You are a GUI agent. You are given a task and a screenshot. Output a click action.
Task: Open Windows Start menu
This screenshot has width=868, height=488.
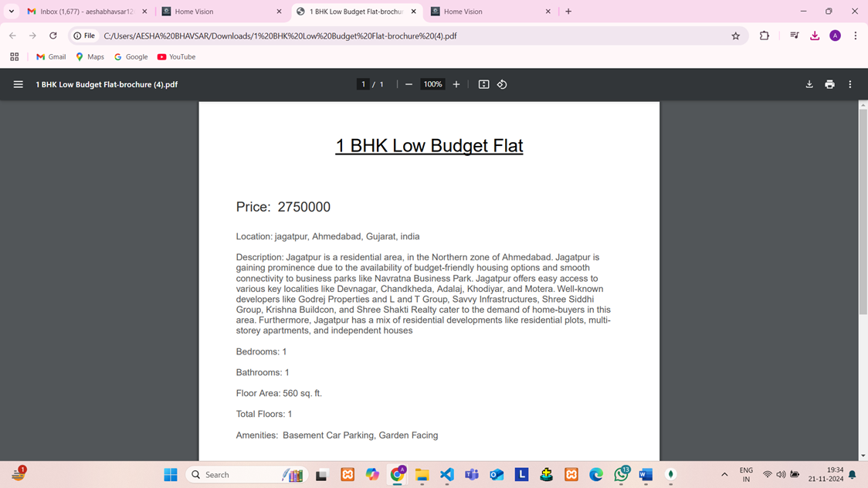pos(171,475)
